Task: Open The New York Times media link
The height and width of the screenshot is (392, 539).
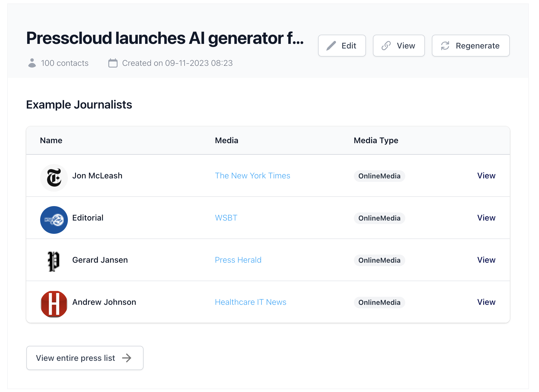Action: point(252,176)
